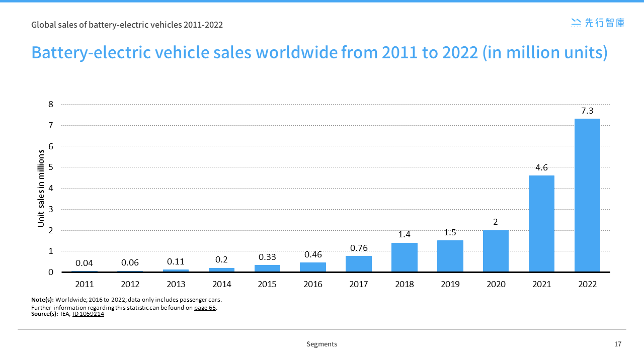Click the data label '2' above 2020
Viewport: 644px width, 362px height.
[496, 222]
